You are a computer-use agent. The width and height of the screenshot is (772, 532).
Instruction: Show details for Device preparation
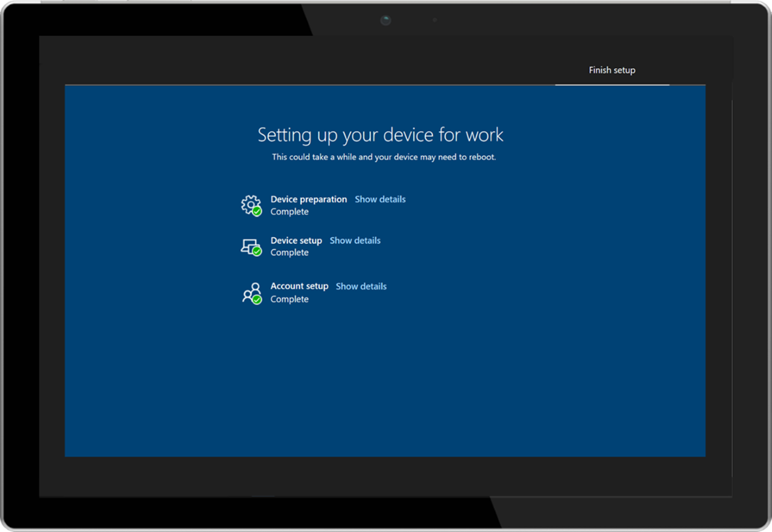[380, 199]
